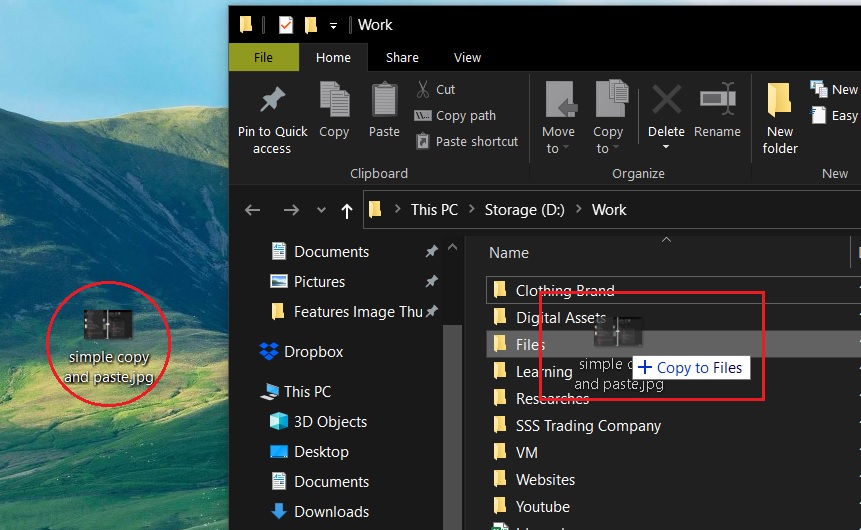The width and height of the screenshot is (861, 530).
Task: Open the SSS Trading Company folder
Action: (x=587, y=425)
